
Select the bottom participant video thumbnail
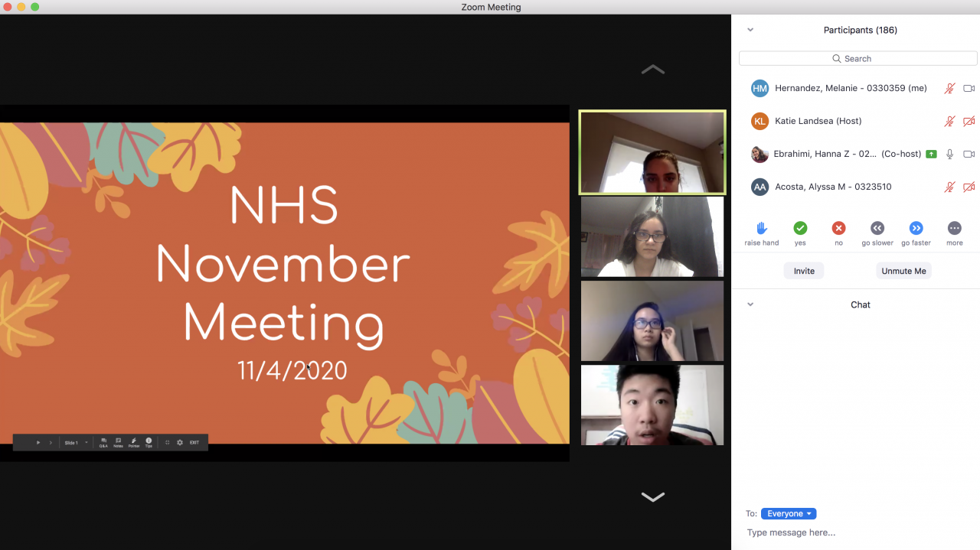(652, 405)
